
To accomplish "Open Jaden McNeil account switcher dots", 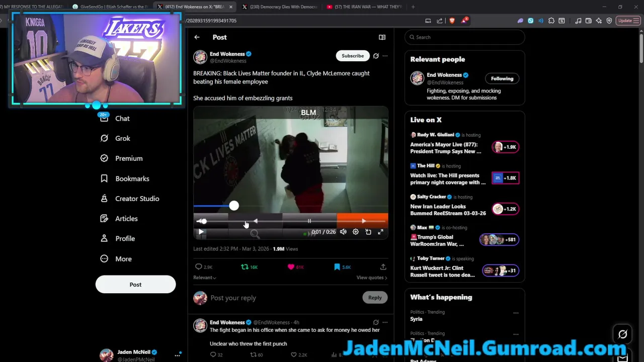I will (177, 355).
